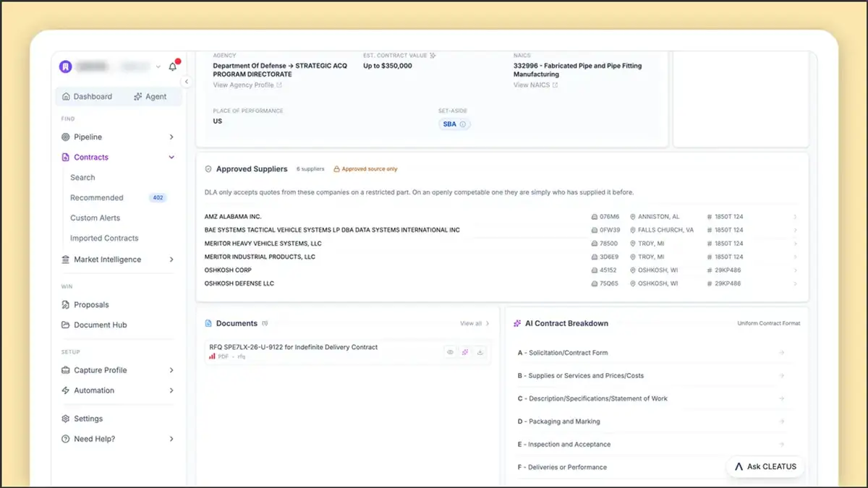Click the Uniform Contract Format label
Image resolution: width=868 pixels, height=488 pixels.
pyautogui.click(x=769, y=323)
